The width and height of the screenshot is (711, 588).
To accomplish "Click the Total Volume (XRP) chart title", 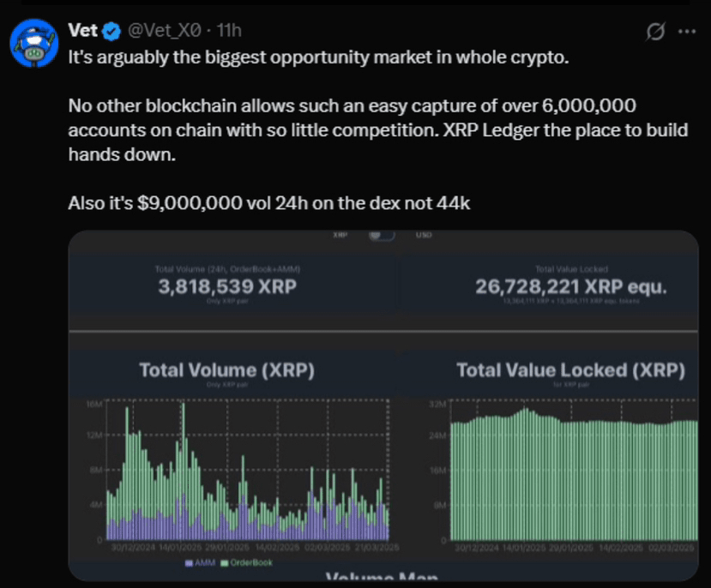I will pos(226,370).
